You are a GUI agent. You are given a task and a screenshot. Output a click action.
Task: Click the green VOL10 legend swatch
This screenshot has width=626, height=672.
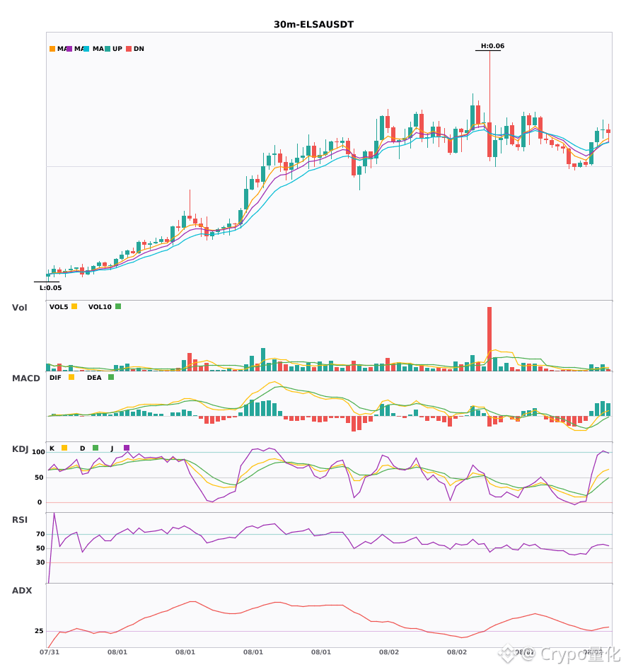click(118, 306)
